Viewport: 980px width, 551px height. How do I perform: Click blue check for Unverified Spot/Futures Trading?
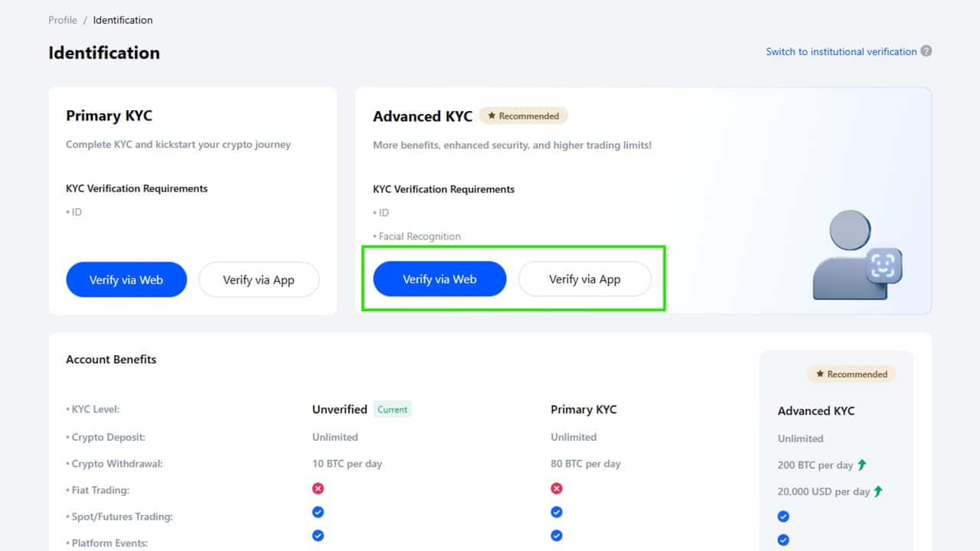click(x=318, y=512)
